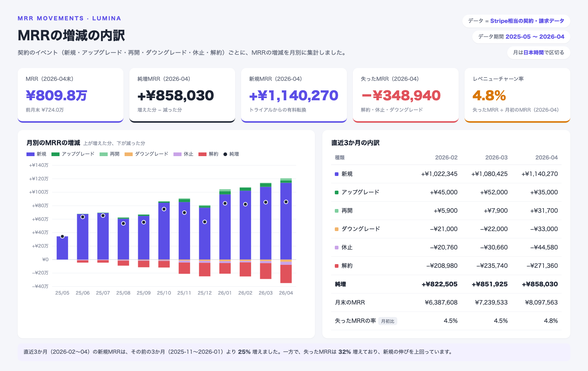Click the 25/10 x-axis month label
This screenshot has height=371, width=588.
point(164,293)
